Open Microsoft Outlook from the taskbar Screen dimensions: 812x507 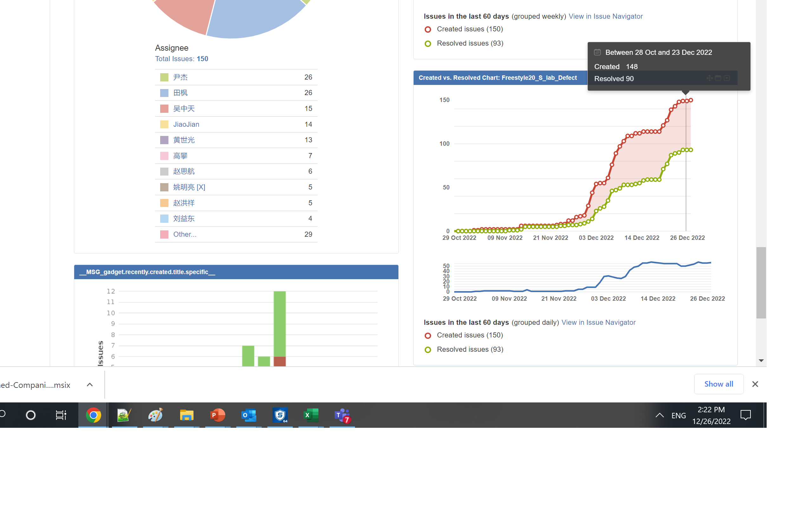(x=249, y=415)
